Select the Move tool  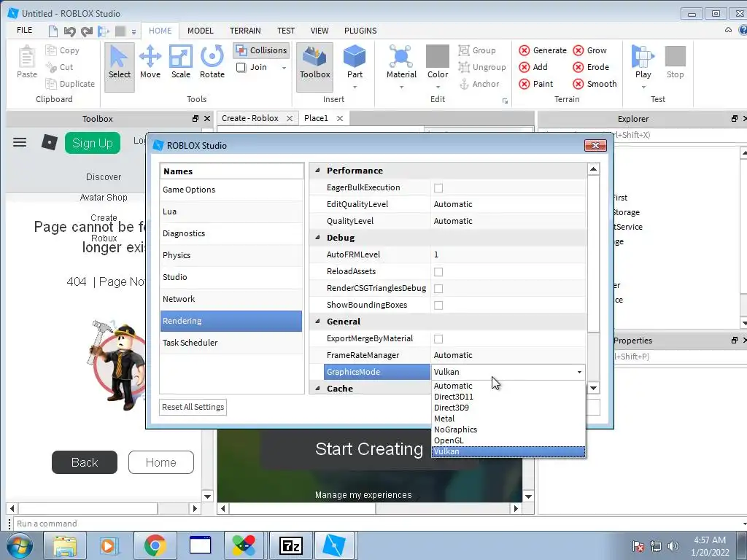coord(150,62)
